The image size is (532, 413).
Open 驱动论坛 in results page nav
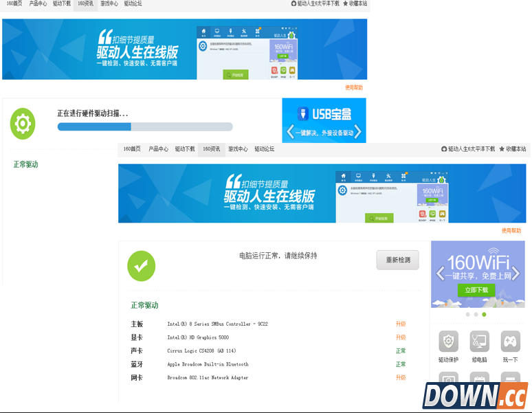coord(265,149)
